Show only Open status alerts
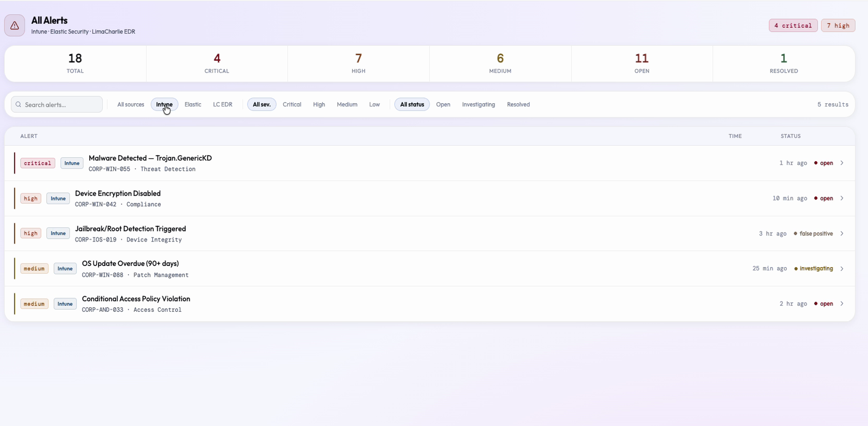 [443, 104]
